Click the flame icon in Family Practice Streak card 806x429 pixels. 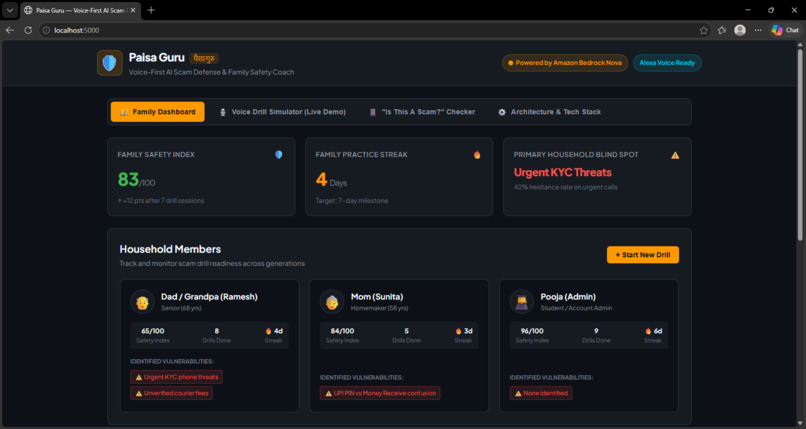click(477, 155)
